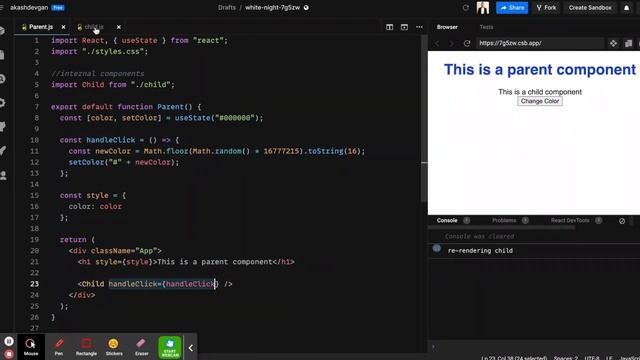Image resolution: width=640 pixels, height=360 pixels.
Task: Select the Pen annotation tool
Action: (59, 347)
